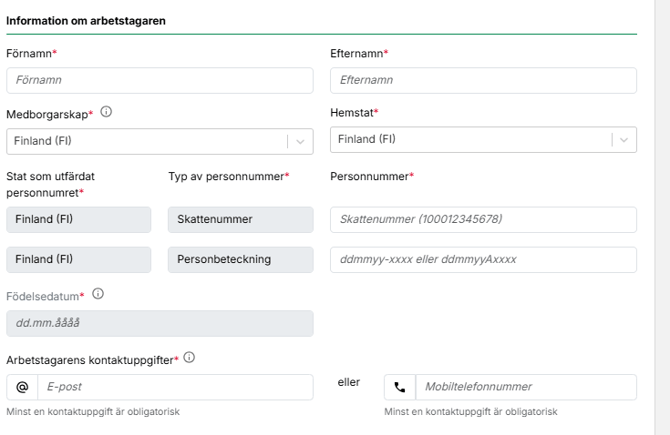Click the disabled Skattenummer type field

(241, 220)
